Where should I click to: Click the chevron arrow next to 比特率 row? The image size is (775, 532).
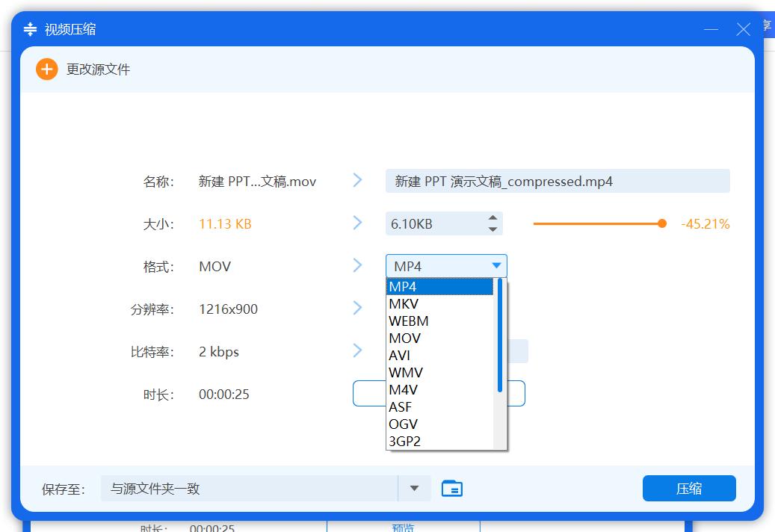tap(357, 350)
